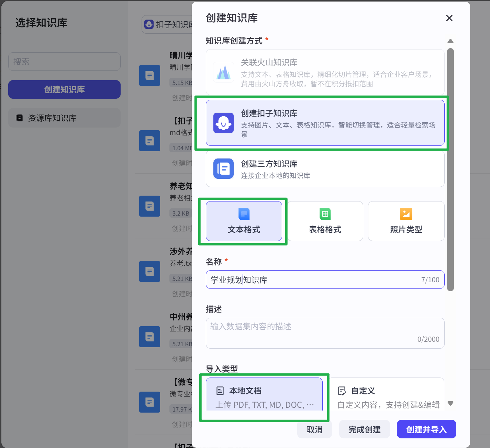Click the 创建扣子知识库 robot icon

[x=223, y=123]
